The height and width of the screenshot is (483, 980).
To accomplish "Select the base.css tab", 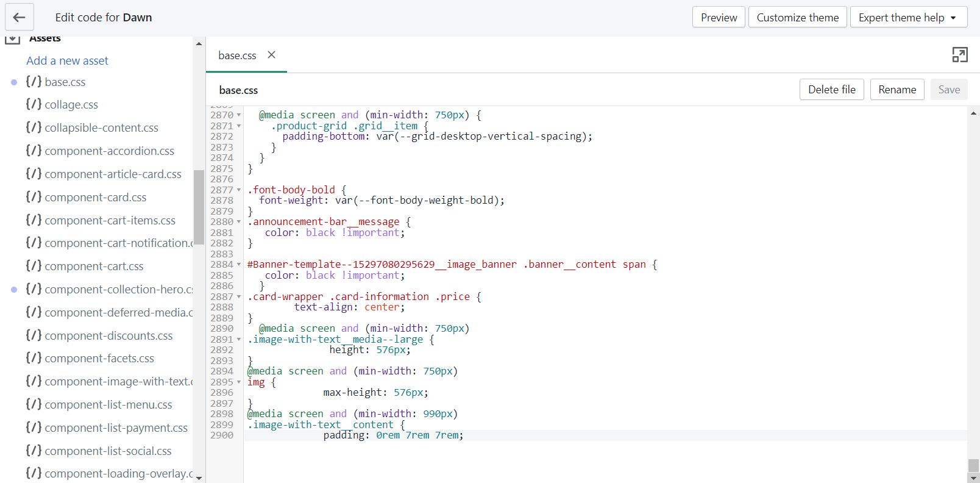I will (237, 55).
